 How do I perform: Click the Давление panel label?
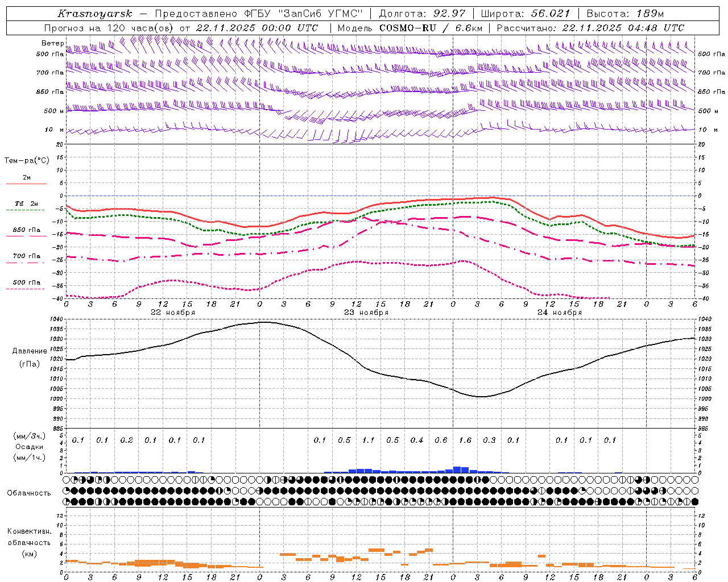pos(30,351)
